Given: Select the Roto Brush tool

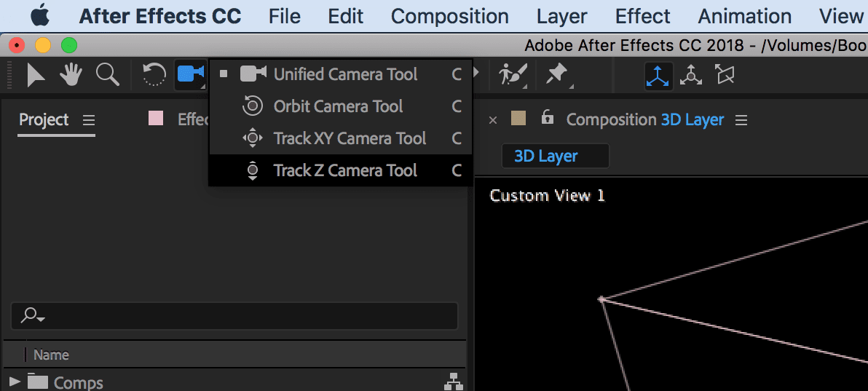Looking at the screenshot, I should click(x=513, y=74).
